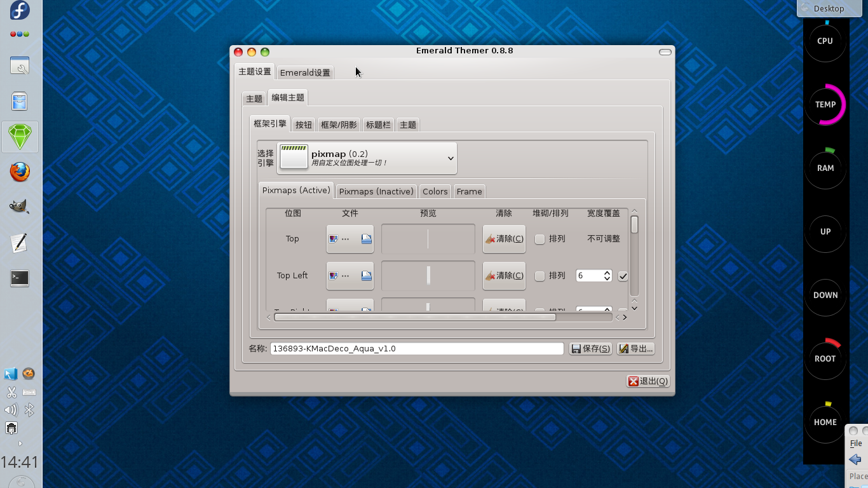
Task: Open the Colors tab
Action: [x=435, y=191]
